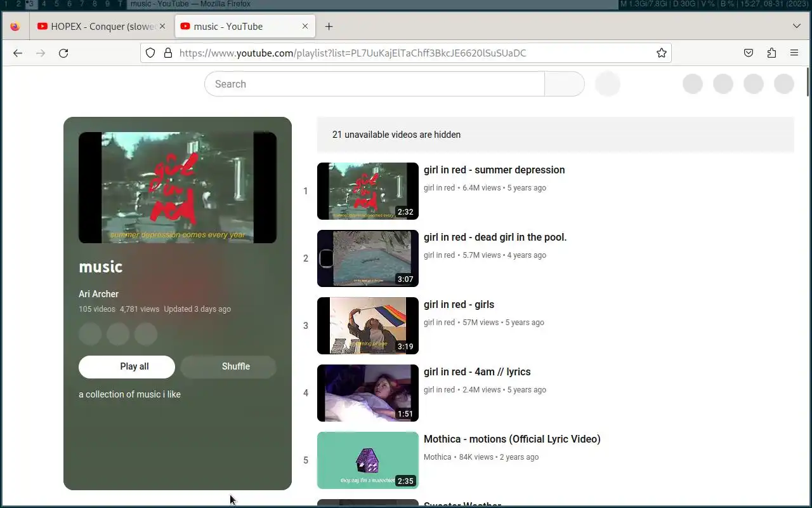Viewport: 812px width, 508px height.
Task: Open the Firefox hamburger menu
Action: point(794,53)
